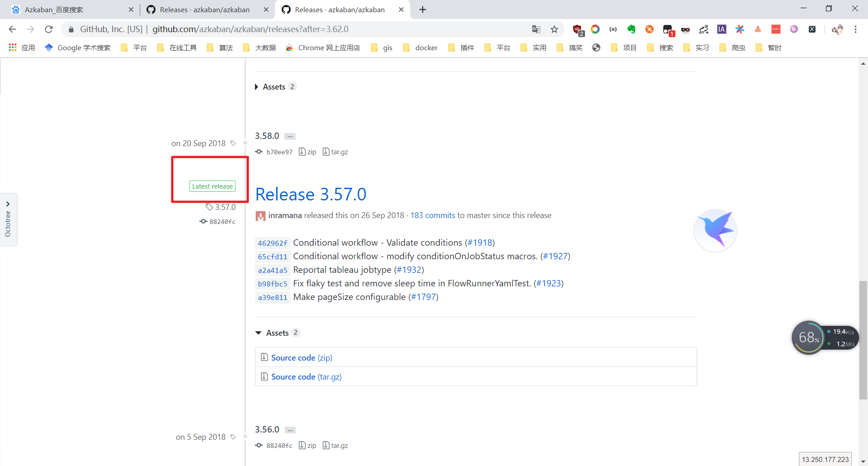Open commit 65cfd11
Screen dimensions: 868x466
pyautogui.click(x=273, y=257)
